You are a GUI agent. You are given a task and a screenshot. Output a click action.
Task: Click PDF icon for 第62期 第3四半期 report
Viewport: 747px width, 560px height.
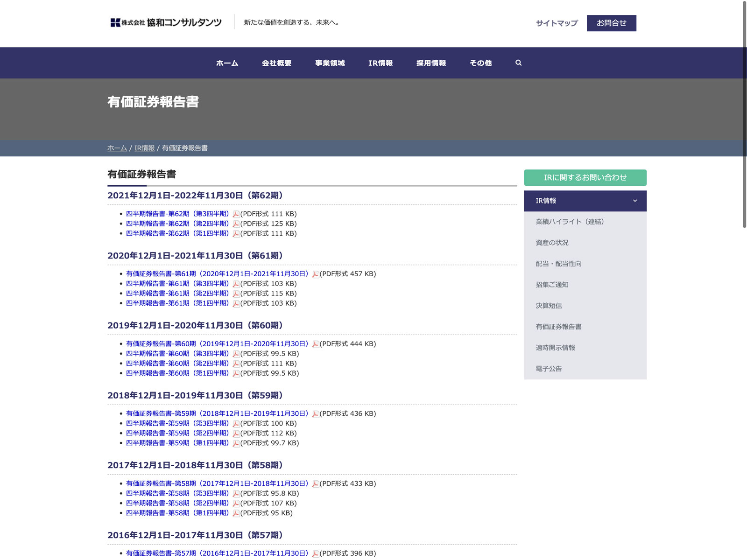coord(236,214)
